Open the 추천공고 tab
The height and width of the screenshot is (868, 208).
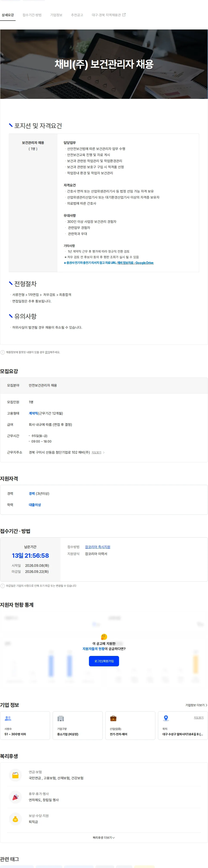(x=77, y=15)
